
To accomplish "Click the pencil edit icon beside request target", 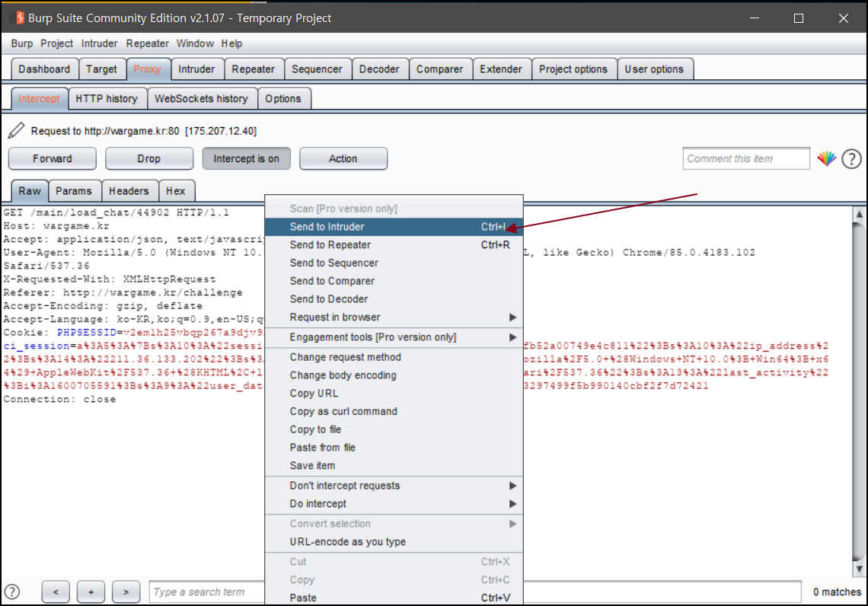I will tap(16, 131).
